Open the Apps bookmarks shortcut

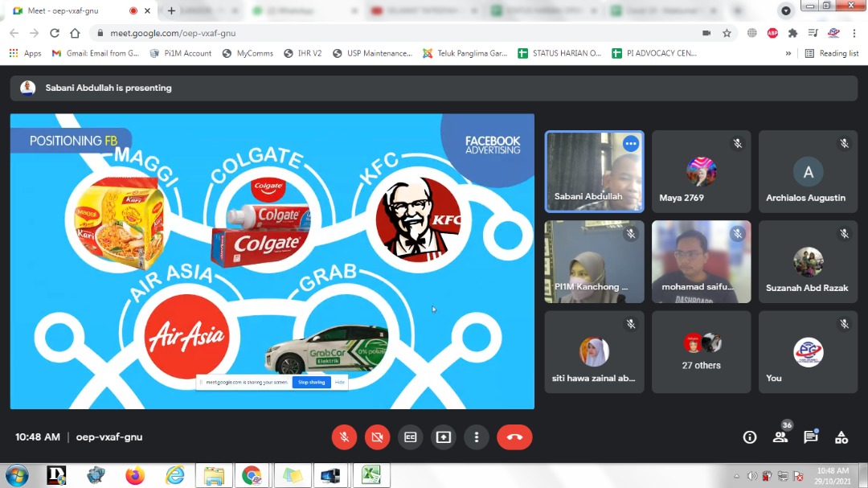click(25, 53)
